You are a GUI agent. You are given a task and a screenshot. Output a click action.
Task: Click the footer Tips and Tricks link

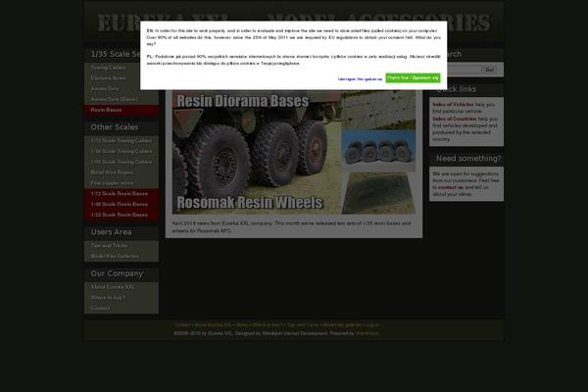click(x=303, y=324)
